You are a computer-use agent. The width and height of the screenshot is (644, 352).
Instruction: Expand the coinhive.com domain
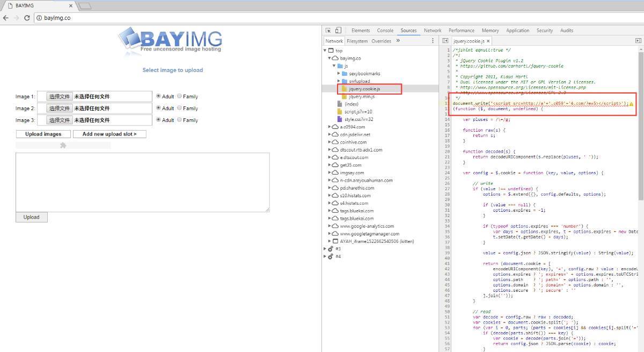pos(330,142)
